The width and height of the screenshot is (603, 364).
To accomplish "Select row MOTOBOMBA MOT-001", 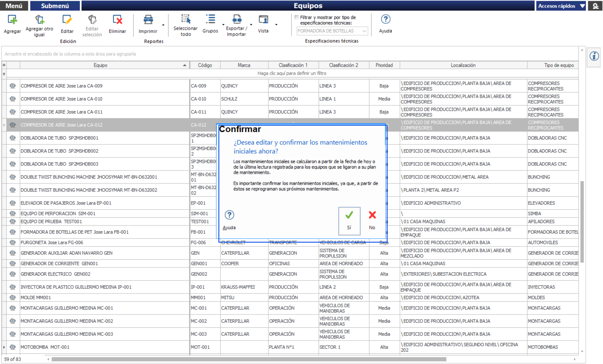I will pos(290,347).
